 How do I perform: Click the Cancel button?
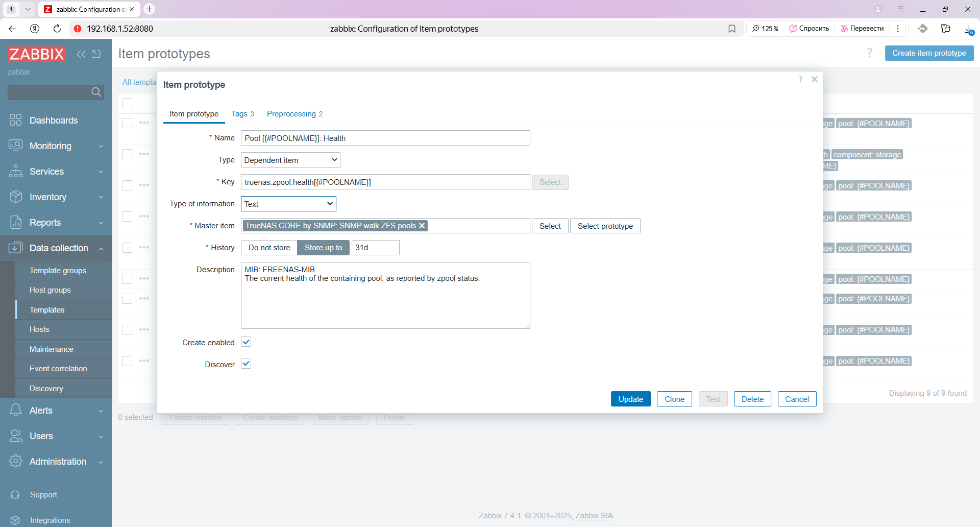tap(797, 399)
